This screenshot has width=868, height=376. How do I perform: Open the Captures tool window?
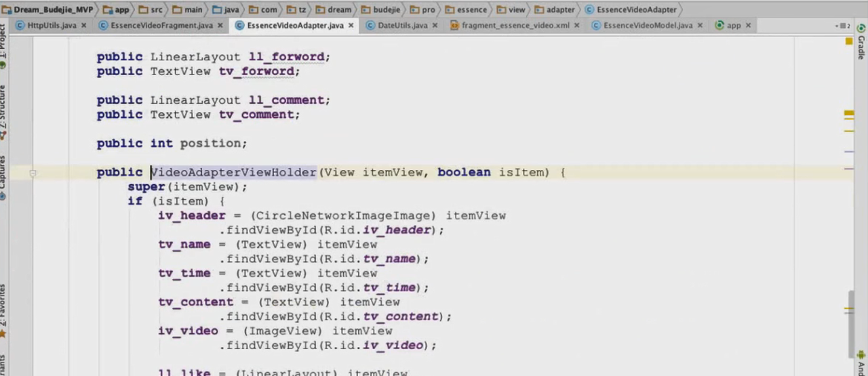(3, 177)
